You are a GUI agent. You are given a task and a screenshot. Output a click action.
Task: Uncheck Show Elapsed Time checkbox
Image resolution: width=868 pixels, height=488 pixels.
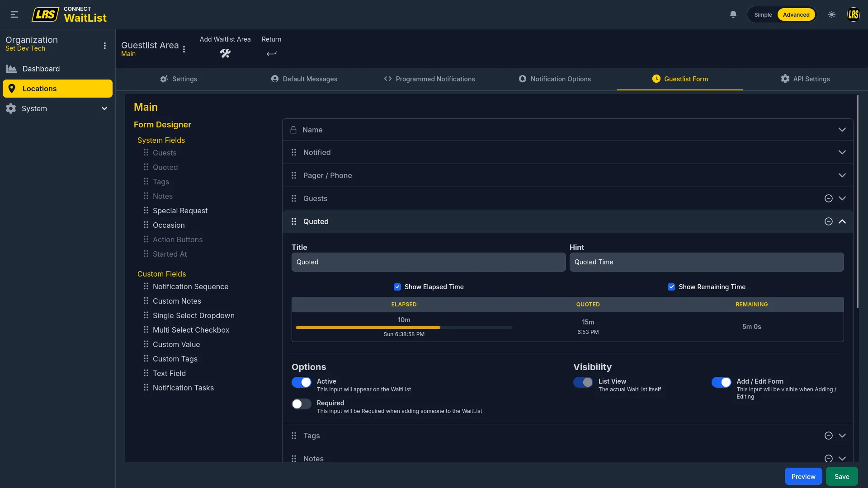click(397, 287)
